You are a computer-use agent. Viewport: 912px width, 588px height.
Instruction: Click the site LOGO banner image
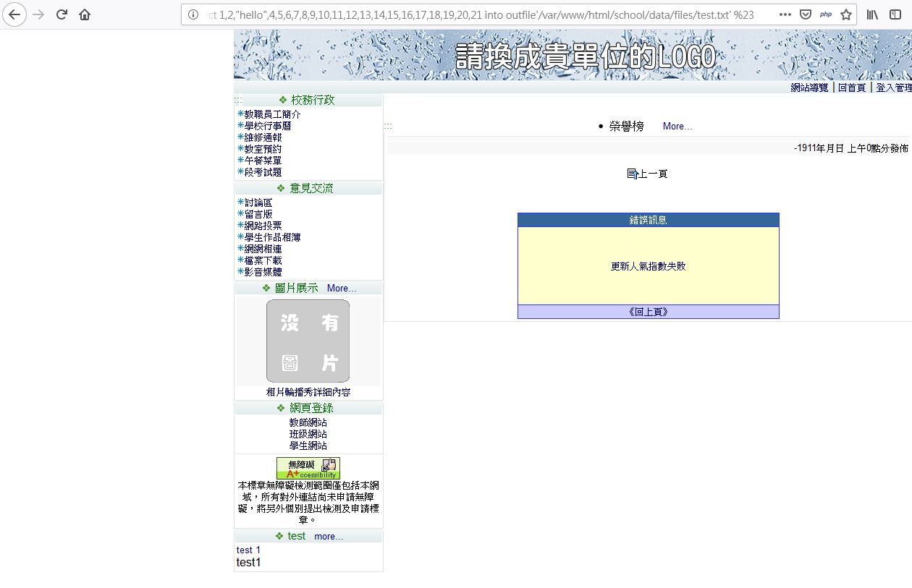(573, 55)
